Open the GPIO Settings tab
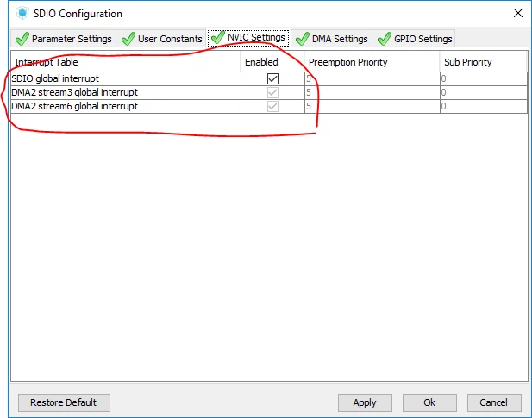The width and height of the screenshot is (532, 418). pos(414,39)
